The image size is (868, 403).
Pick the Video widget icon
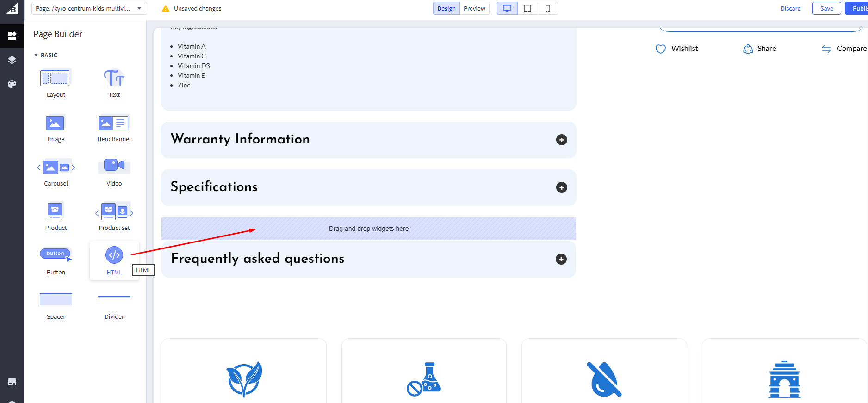(x=114, y=166)
